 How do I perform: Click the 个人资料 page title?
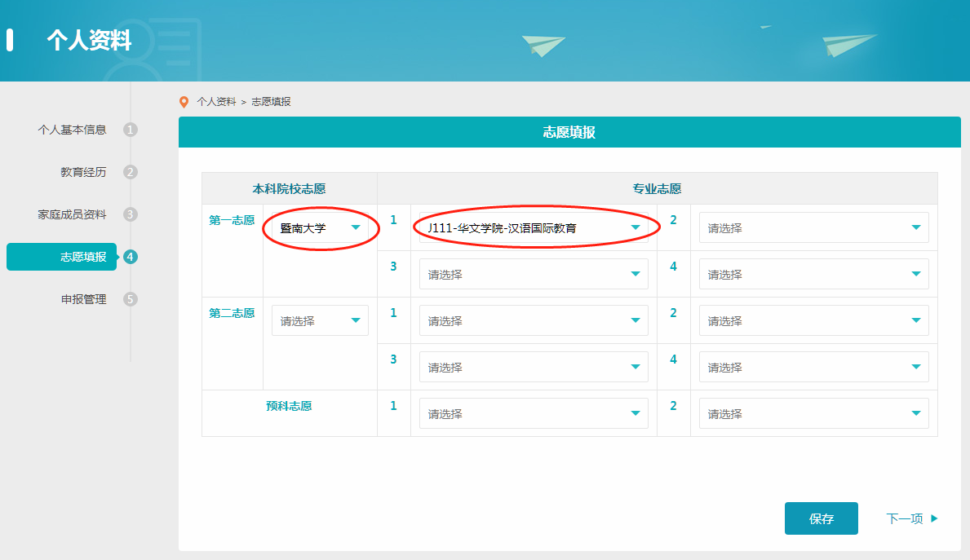[89, 40]
